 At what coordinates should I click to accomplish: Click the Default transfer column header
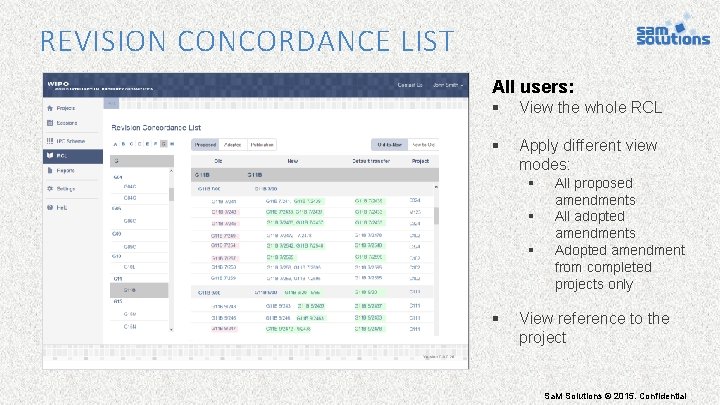pyautogui.click(x=371, y=161)
